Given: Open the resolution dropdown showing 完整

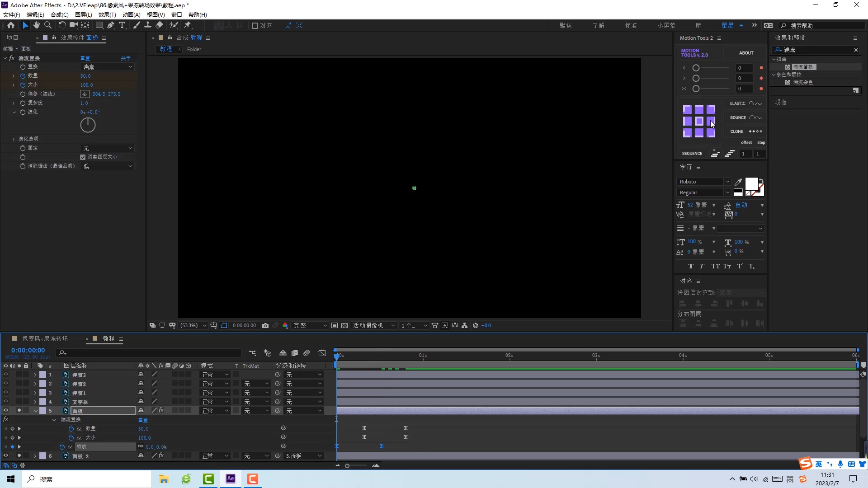Looking at the screenshot, I should (x=310, y=325).
